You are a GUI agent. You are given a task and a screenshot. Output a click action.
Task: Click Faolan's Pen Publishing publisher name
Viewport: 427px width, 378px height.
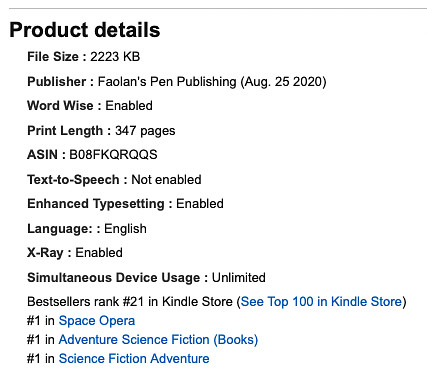pos(167,81)
